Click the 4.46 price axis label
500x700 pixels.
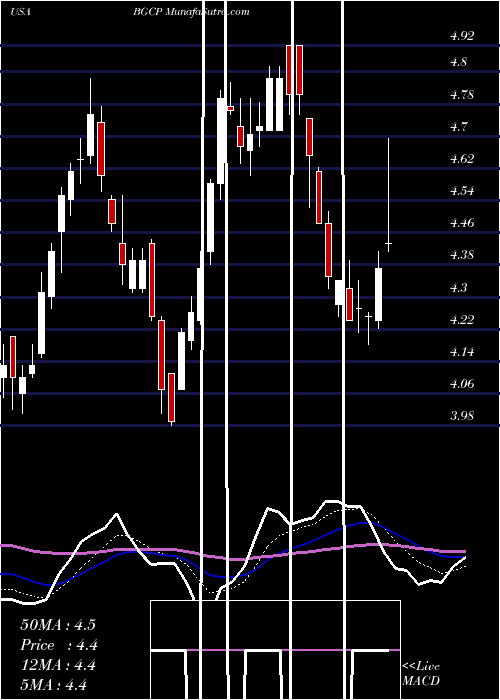coord(462,222)
